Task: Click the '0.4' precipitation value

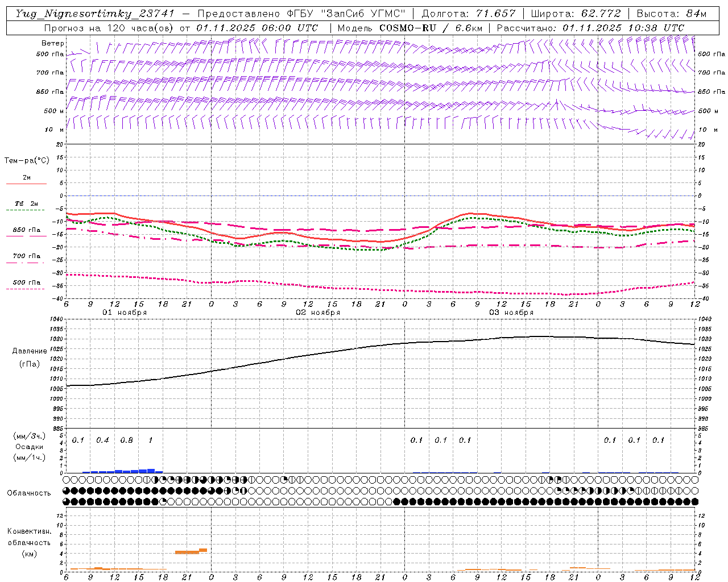Action: [102, 440]
